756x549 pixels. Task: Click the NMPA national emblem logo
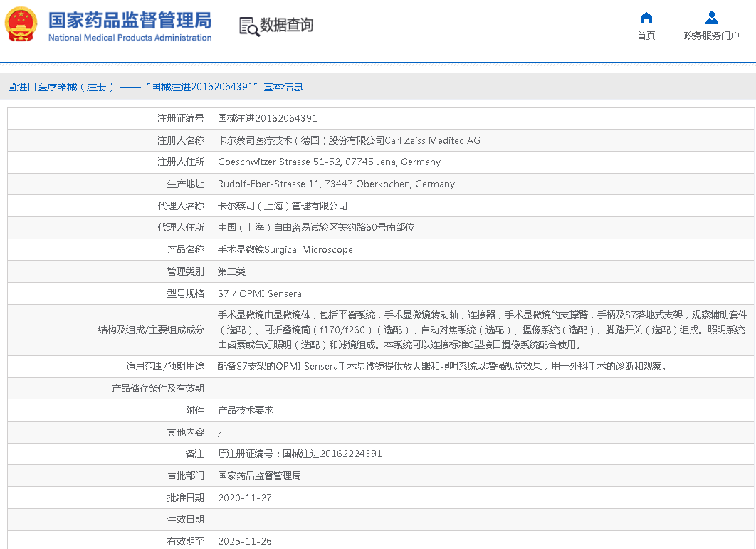point(21,25)
